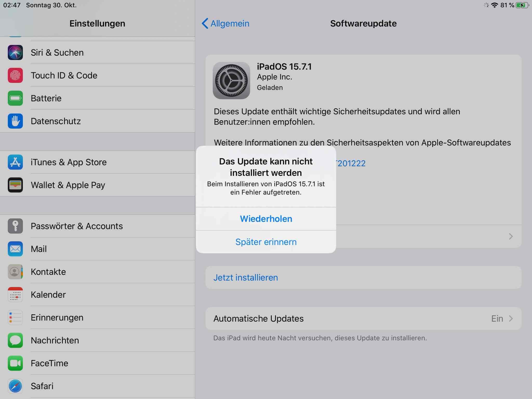Select Nachrichten in the settings list
The width and height of the screenshot is (532, 399).
pos(97,340)
